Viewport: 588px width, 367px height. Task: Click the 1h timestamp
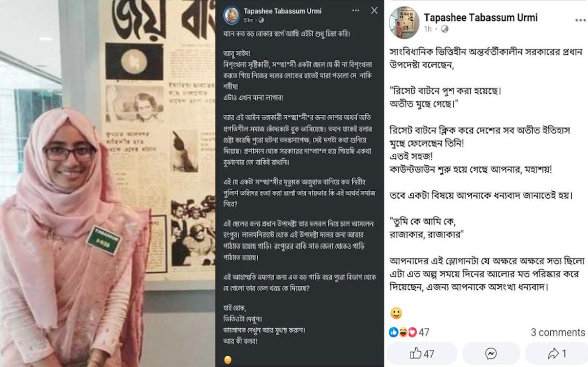coord(428,29)
